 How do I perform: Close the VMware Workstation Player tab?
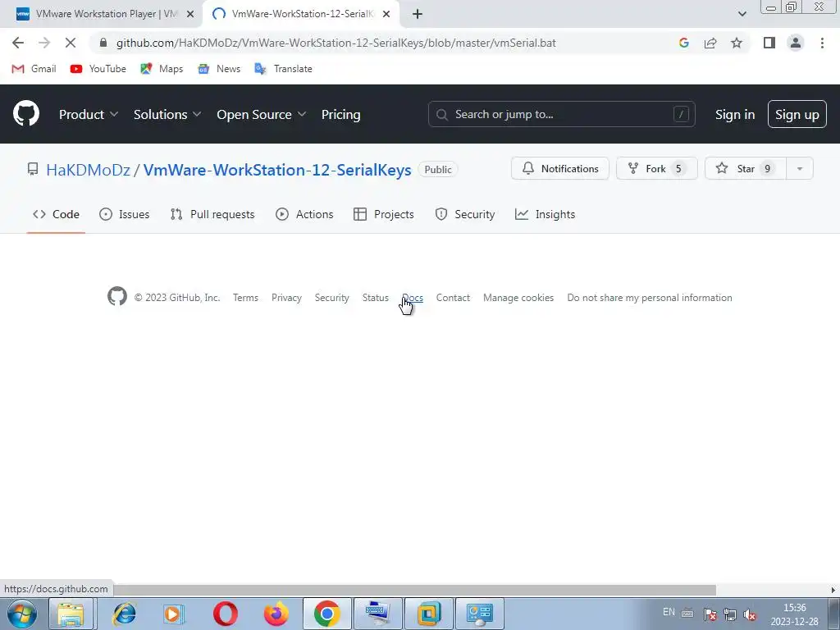coord(189,15)
